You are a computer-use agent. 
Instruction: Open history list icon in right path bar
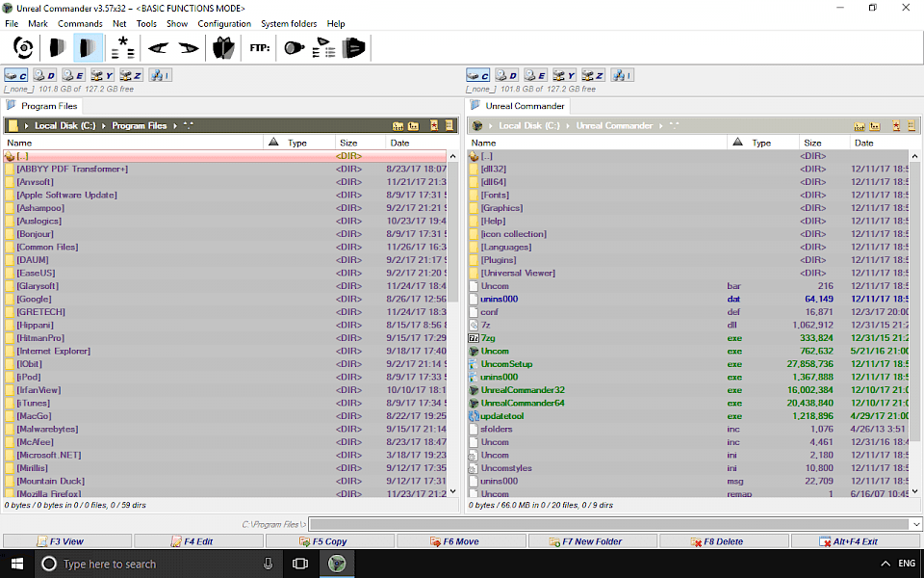point(911,126)
